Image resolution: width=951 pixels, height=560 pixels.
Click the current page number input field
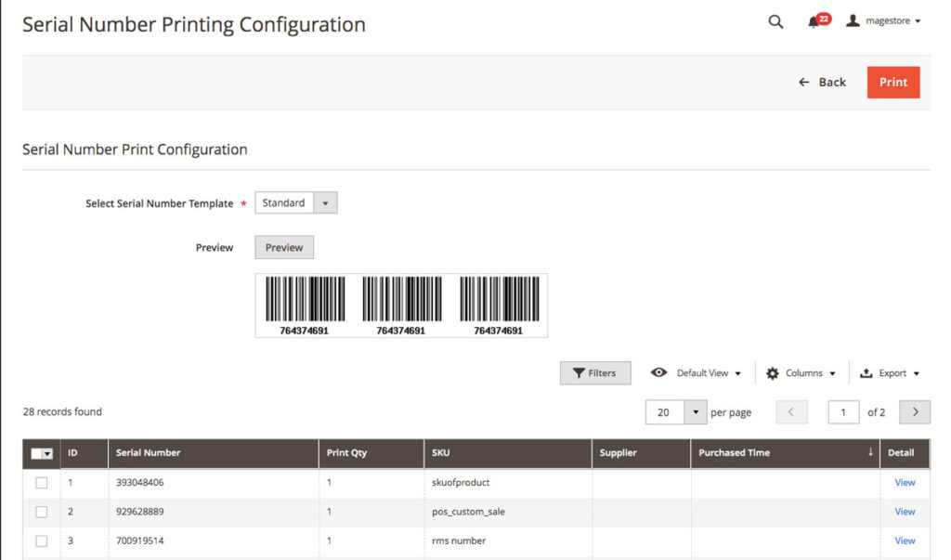(x=843, y=411)
